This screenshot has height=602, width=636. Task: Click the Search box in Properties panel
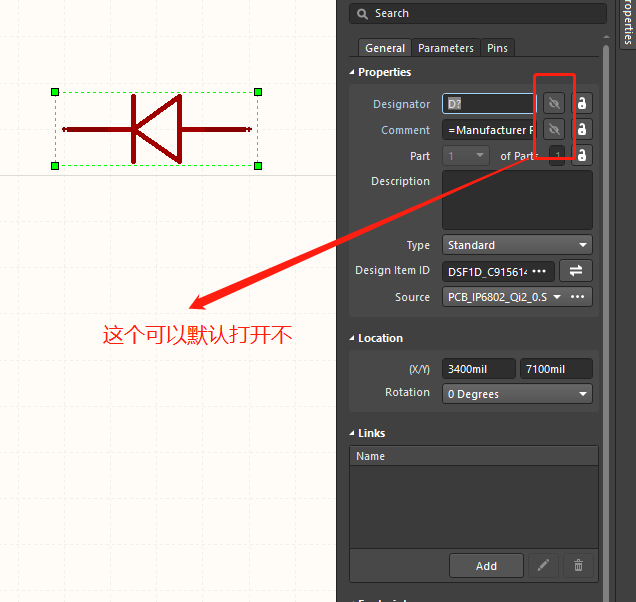(x=478, y=13)
